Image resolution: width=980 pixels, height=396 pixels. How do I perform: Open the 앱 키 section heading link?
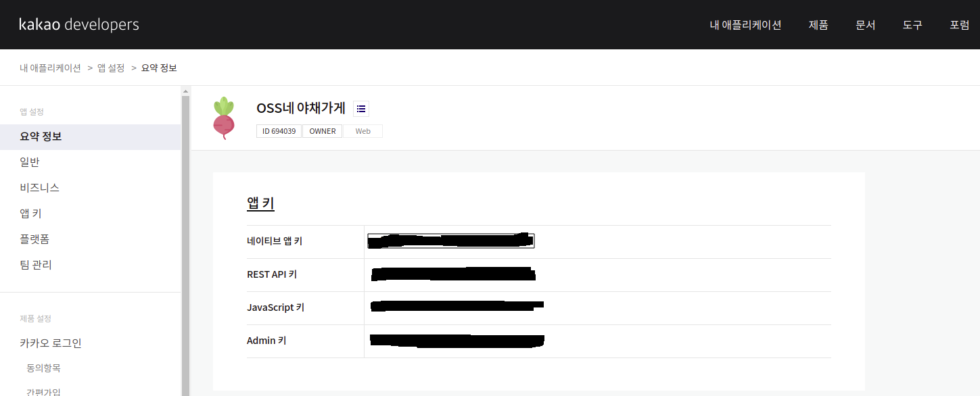[x=260, y=203]
